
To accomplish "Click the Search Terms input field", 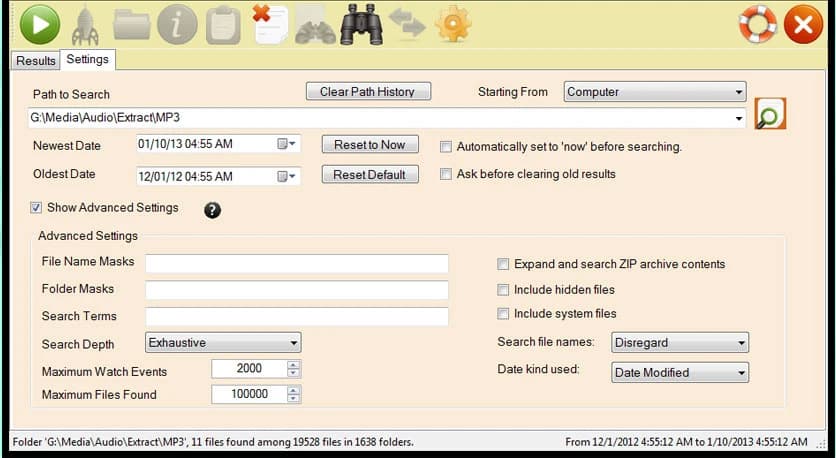I will [297, 317].
